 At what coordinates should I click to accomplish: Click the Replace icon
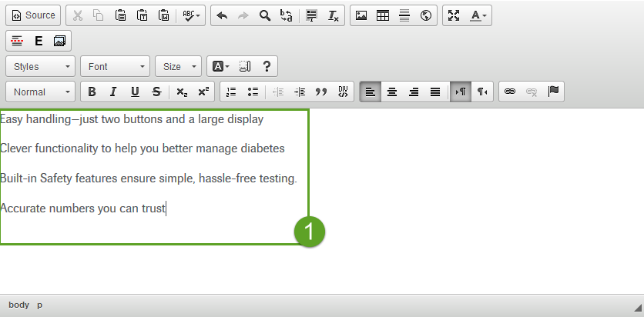pyautogui.click(x=287, y=15)
